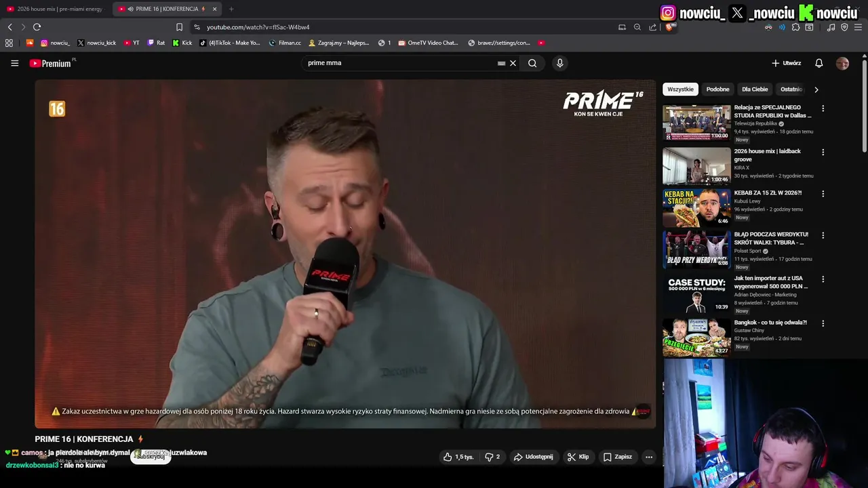Click the zoom magnifier icon in address bar
Viewport: 868px width, 488px height.
pyautogui.click(x=637, y=27)
